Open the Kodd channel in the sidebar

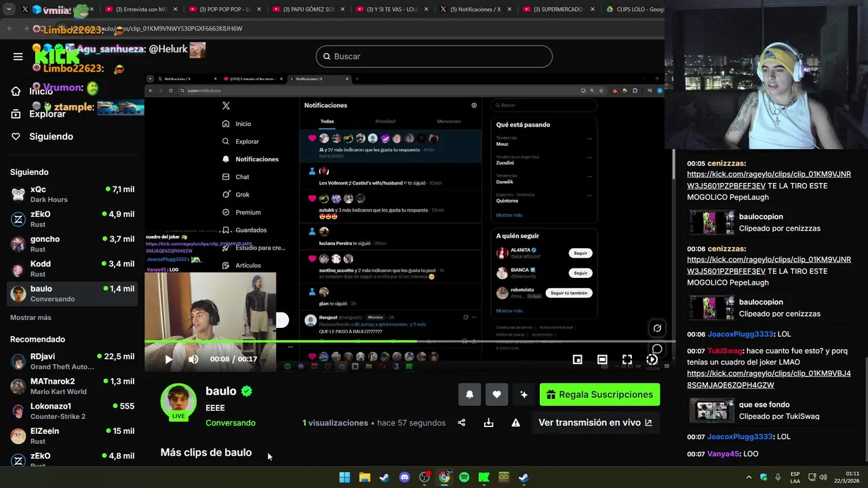click(72, 268)
